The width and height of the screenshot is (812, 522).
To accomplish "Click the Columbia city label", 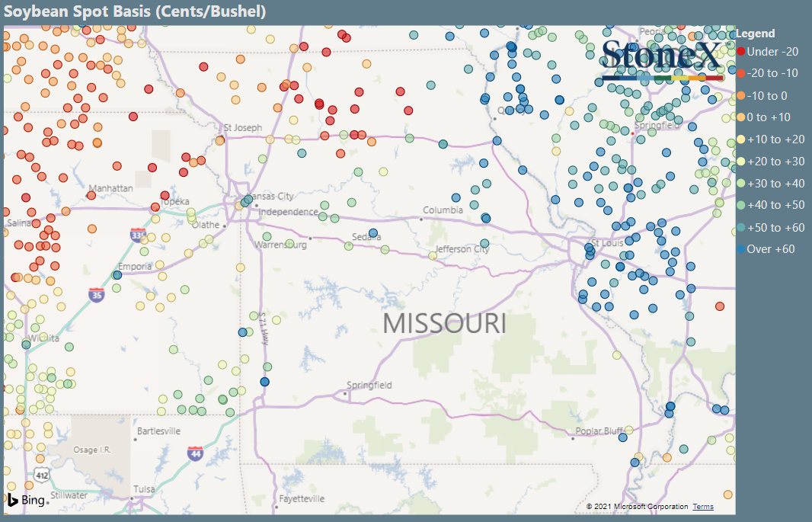I will tap(443, 210).
